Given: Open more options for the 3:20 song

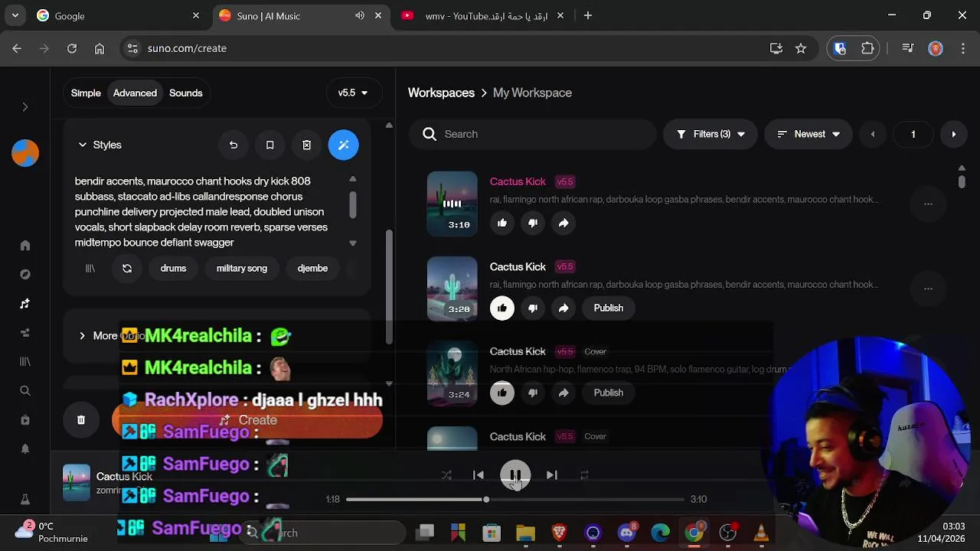Looking at the screenshot, I should tap(928, 289).
